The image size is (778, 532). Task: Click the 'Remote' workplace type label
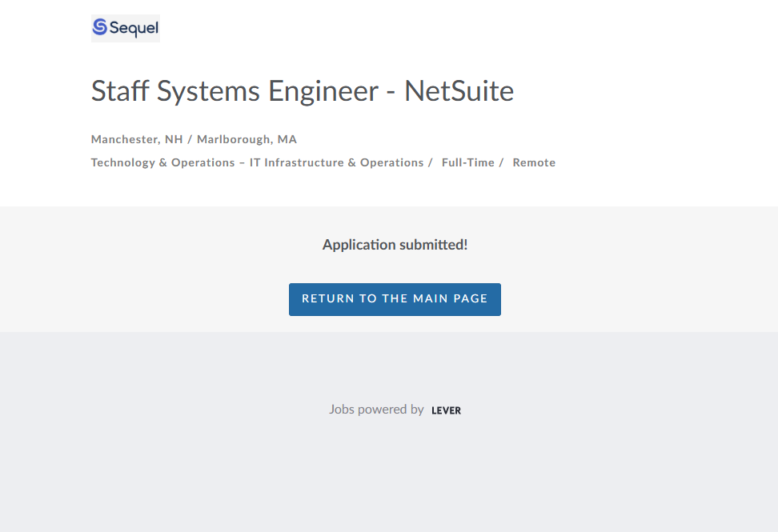[534, 162]
